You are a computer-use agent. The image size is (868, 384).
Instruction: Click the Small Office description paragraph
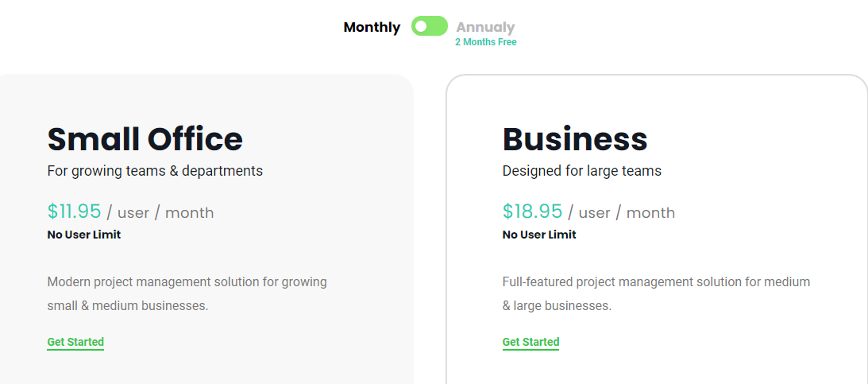coord(187,293)
